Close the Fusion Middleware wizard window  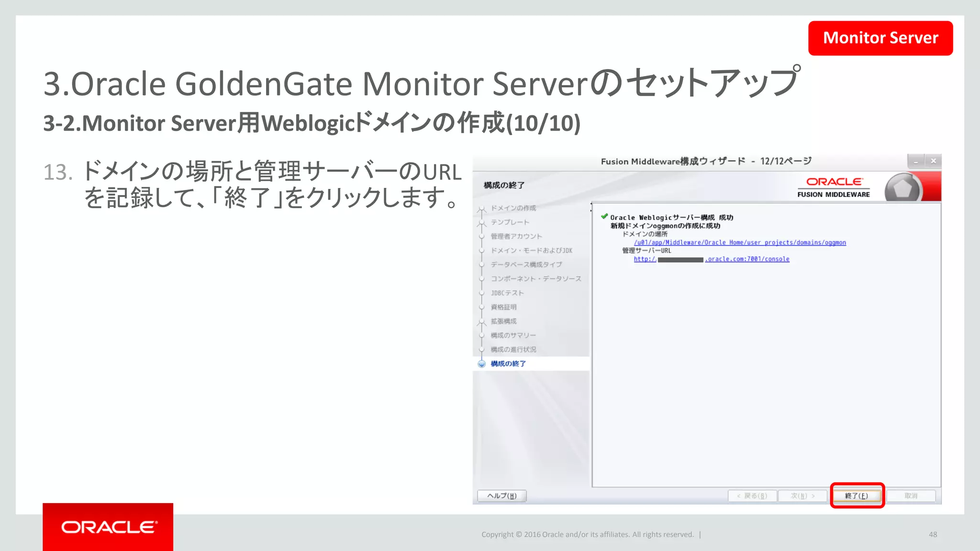tap(933, 161)
